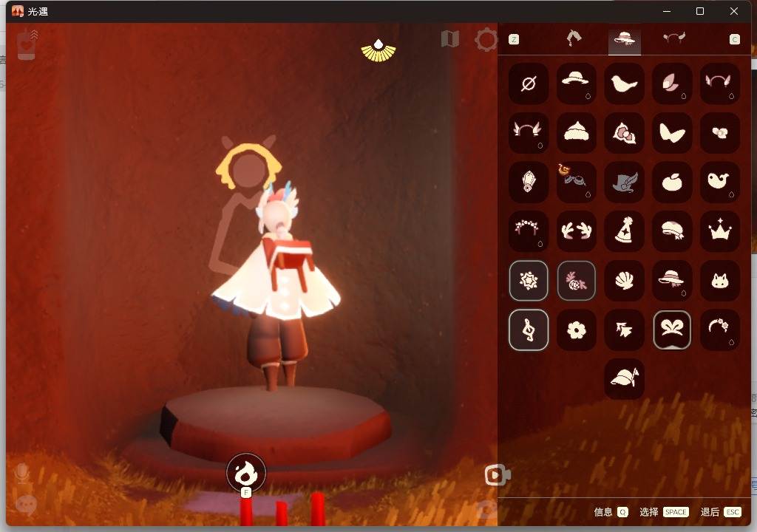This screenshot has height=532, width=757.
Task: Select the pink leaf hair accessory
Action: [671, 83]
